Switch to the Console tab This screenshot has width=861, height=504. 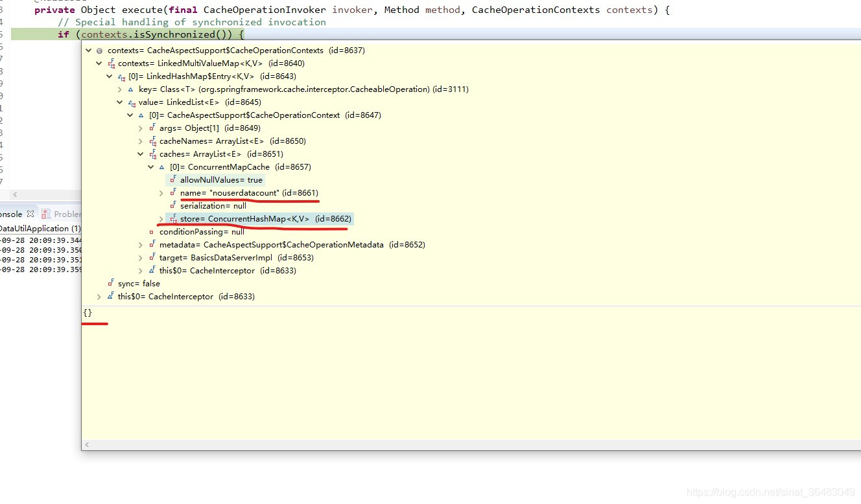(x=11, y=214)
